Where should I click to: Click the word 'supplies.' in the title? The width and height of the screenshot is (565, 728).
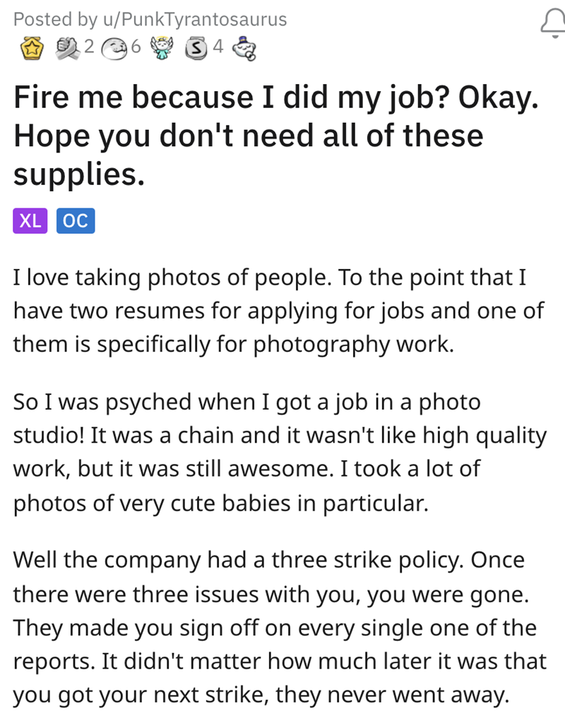79,172
